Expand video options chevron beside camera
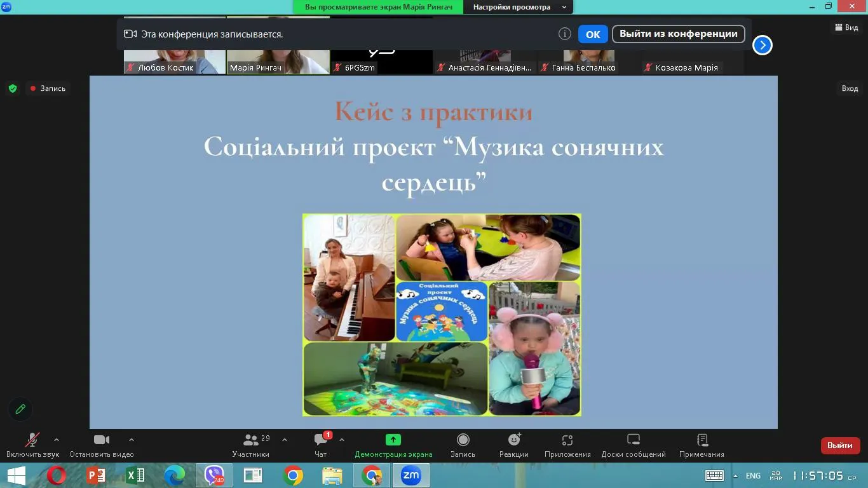 pos(132,440)
